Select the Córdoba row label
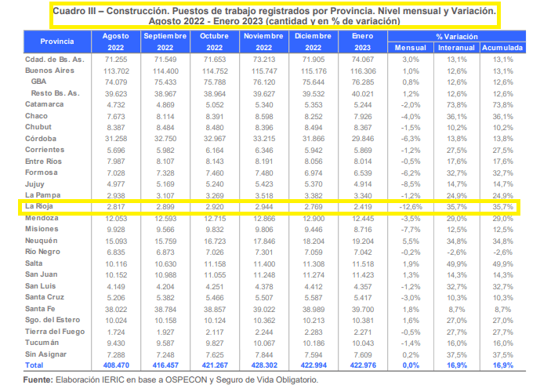 (41, 139)
